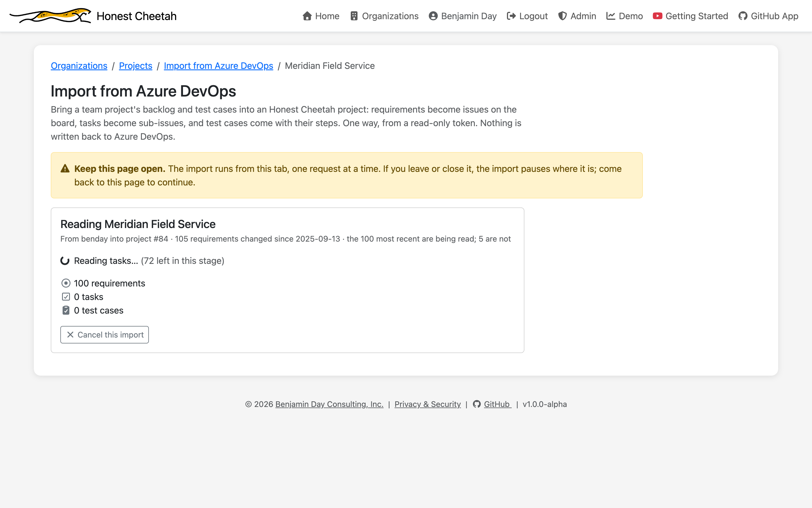Click the warning triangle icon in alert
Viewport: 812px width, 508px height.
[65, 169]
